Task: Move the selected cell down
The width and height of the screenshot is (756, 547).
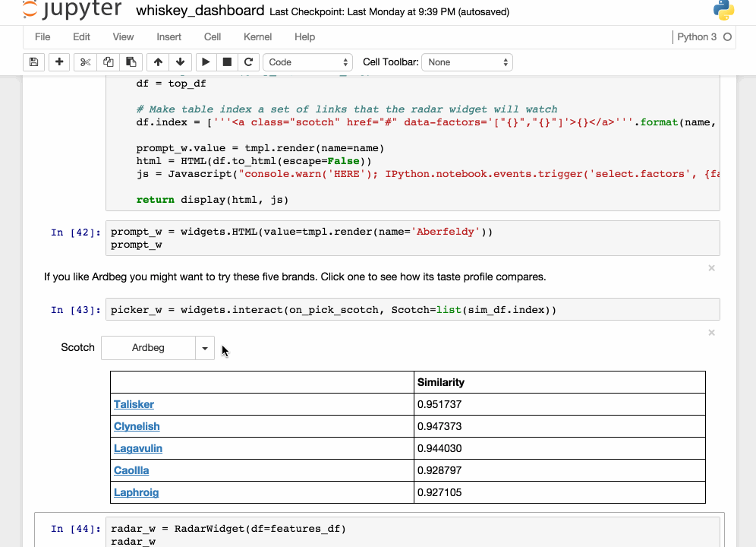Action: point(180,62)
